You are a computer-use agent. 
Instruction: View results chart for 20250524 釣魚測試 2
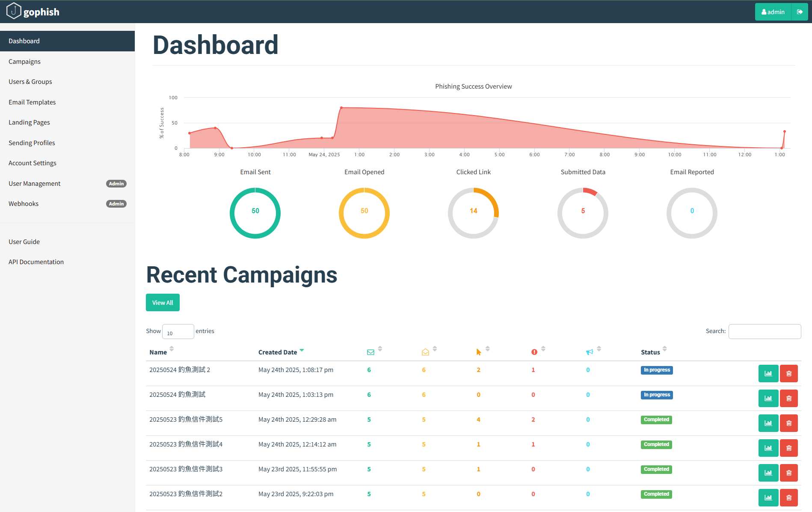tap(768, 374)
